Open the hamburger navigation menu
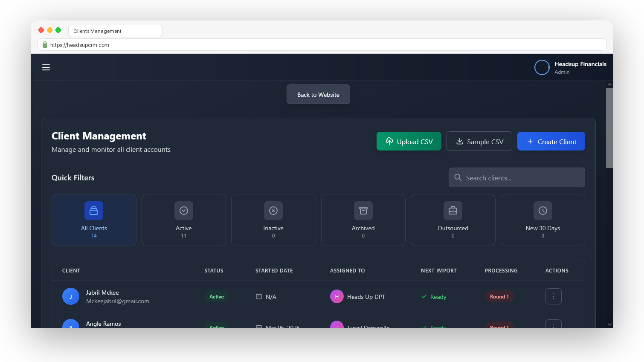The width and height of the screenshot is (644, 362). (46, 67)
